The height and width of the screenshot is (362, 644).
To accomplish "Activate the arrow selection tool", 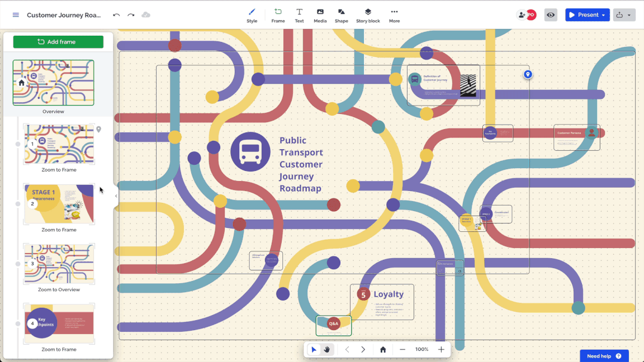I will click(x=314, y=350).
